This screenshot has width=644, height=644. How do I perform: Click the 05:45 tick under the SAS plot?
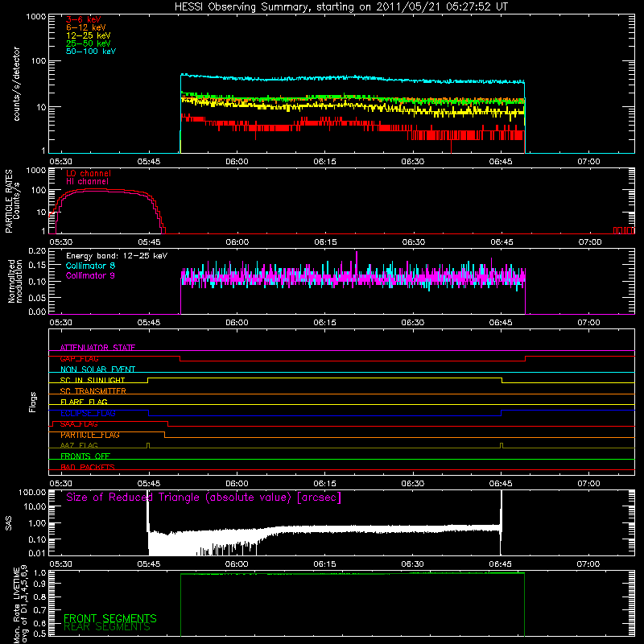click(x=149, y=564)
